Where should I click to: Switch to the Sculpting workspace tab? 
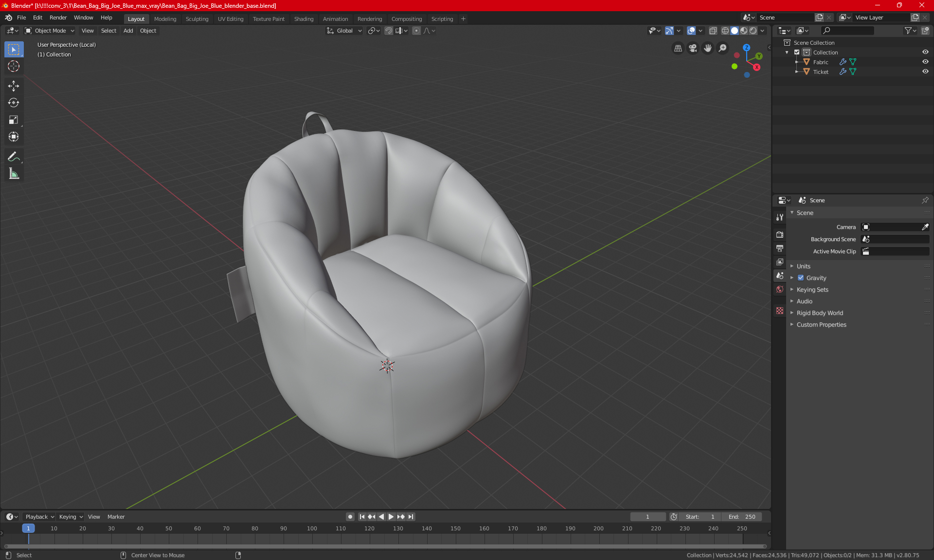point(197,19)
